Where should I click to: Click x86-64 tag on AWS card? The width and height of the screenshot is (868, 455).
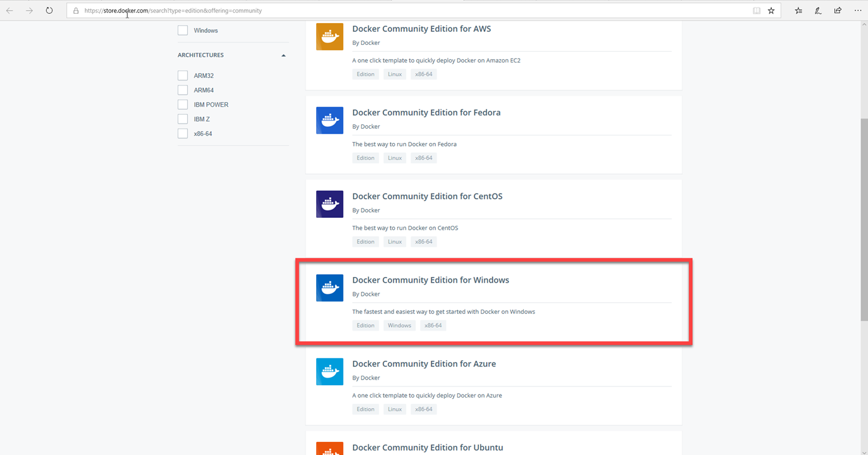tap(423, 74)
